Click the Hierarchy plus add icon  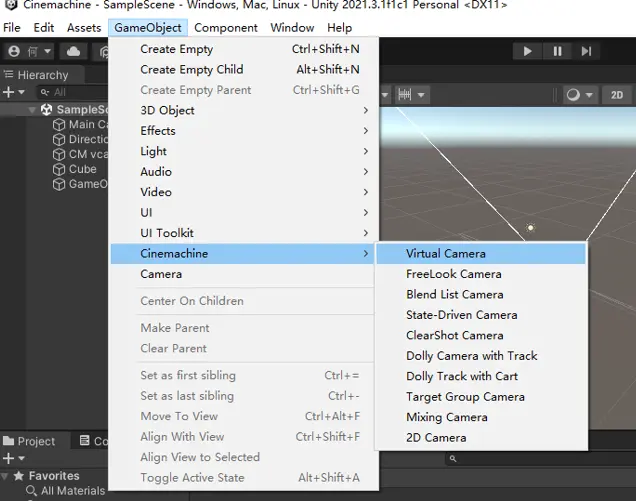click(x=8, y=92)
